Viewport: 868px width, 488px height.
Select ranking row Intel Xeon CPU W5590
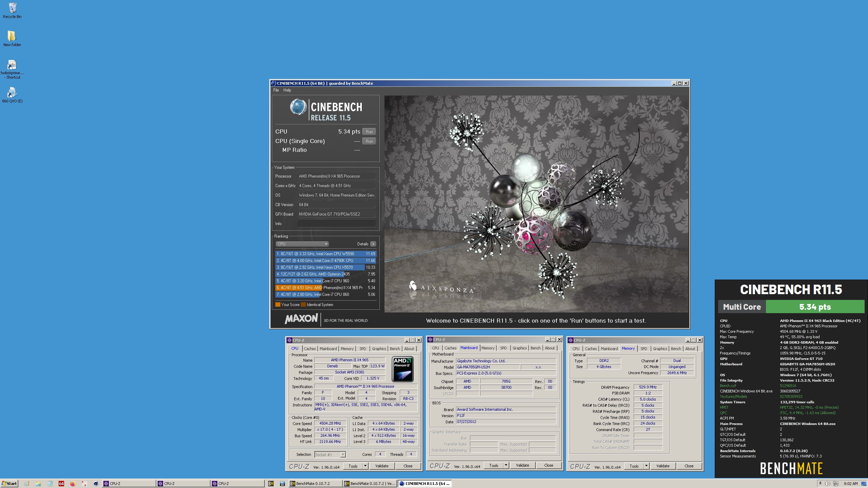tap(325, 254)
